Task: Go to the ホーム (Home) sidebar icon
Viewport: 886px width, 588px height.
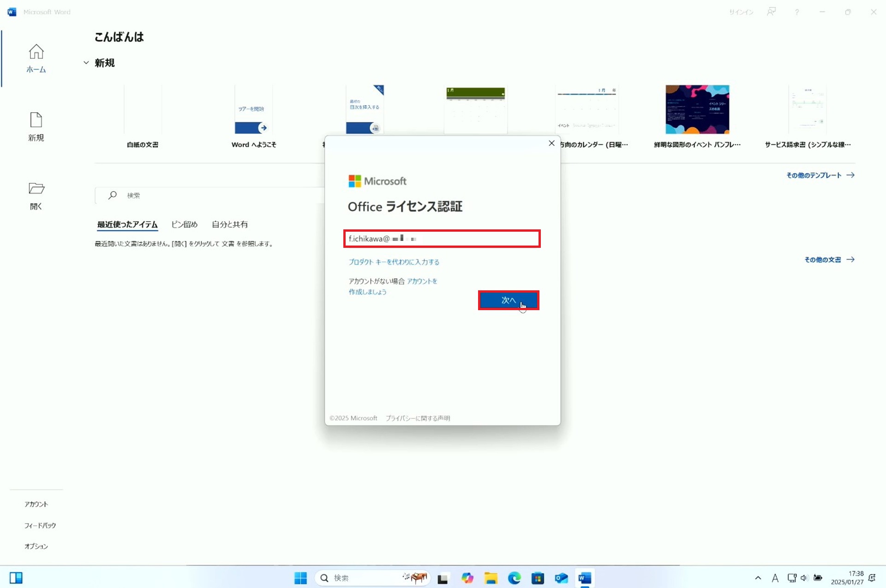Action: coord(36,58)
